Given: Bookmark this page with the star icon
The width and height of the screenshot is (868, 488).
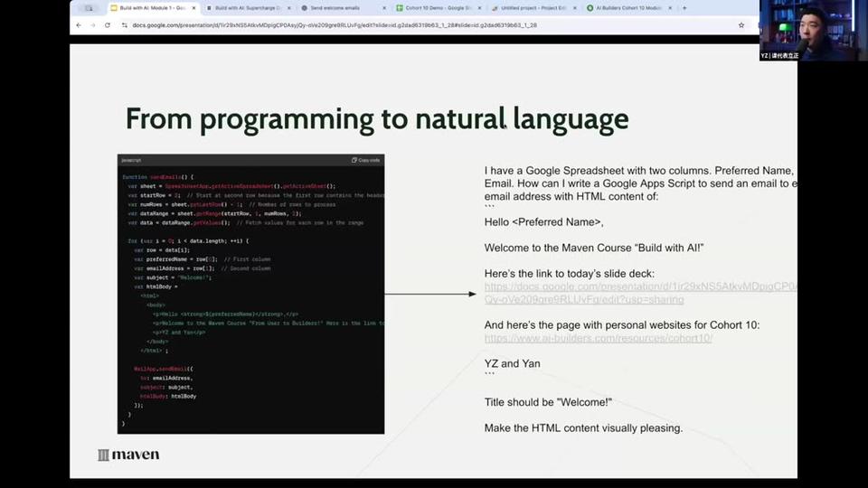Looking at the screenshot, I should tap(741, 25).
